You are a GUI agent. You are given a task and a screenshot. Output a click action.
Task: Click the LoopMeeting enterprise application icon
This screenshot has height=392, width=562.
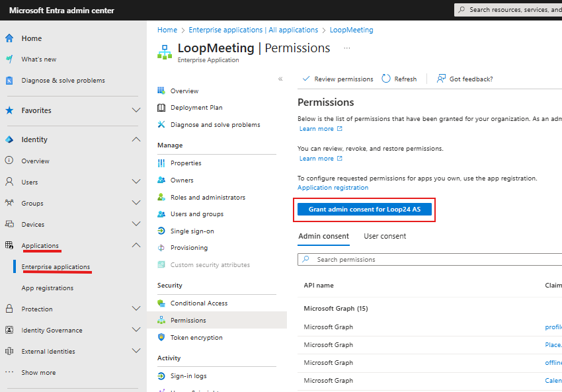(x=165, y=52)
